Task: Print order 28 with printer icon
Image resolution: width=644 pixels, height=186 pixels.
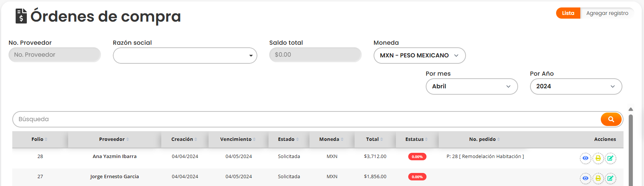Action: [x=598, y=158]
